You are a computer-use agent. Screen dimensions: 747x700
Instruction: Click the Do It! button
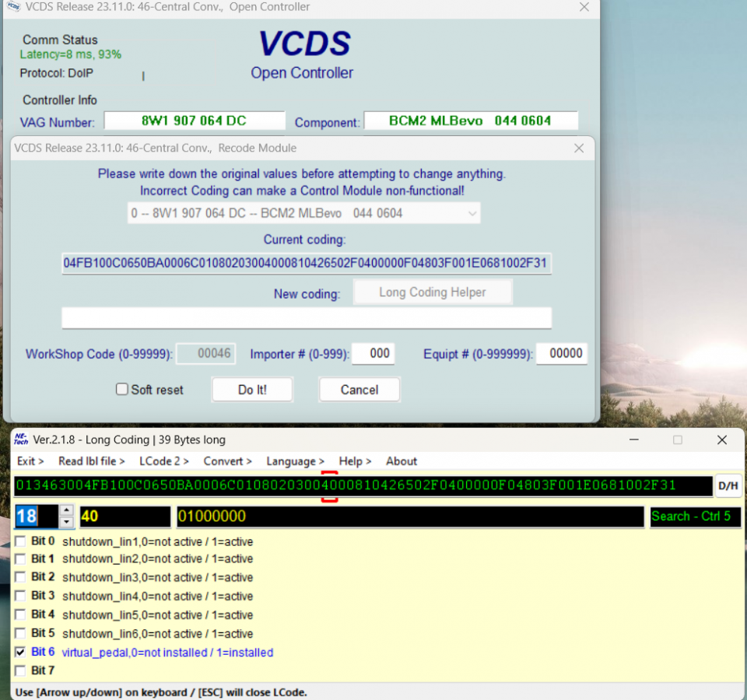point(252,390)
